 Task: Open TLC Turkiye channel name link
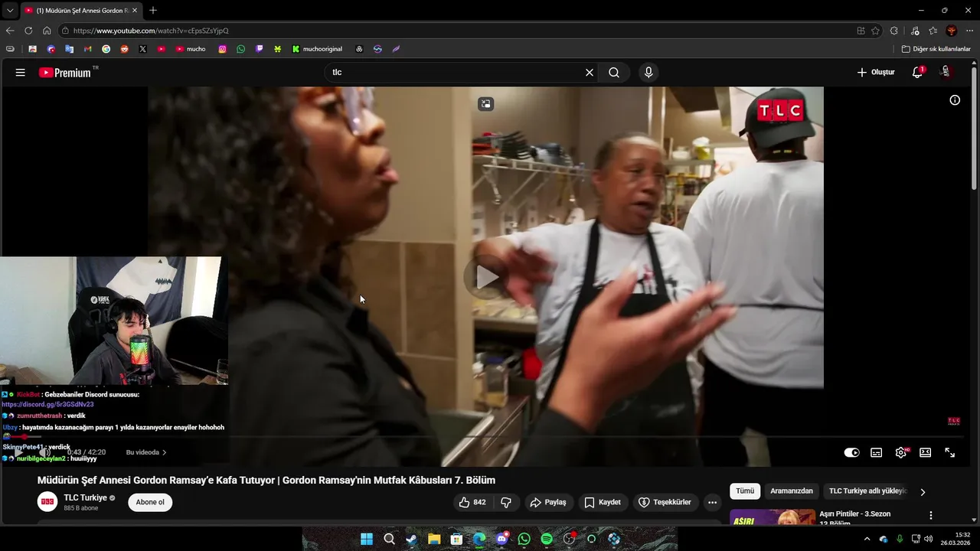(86, 498)
